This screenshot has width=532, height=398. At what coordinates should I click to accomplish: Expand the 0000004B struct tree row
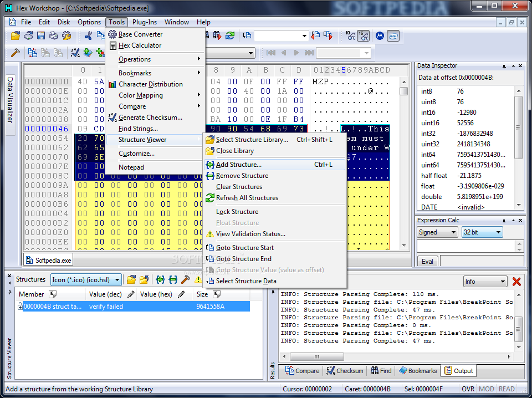(x=20, y=307)
